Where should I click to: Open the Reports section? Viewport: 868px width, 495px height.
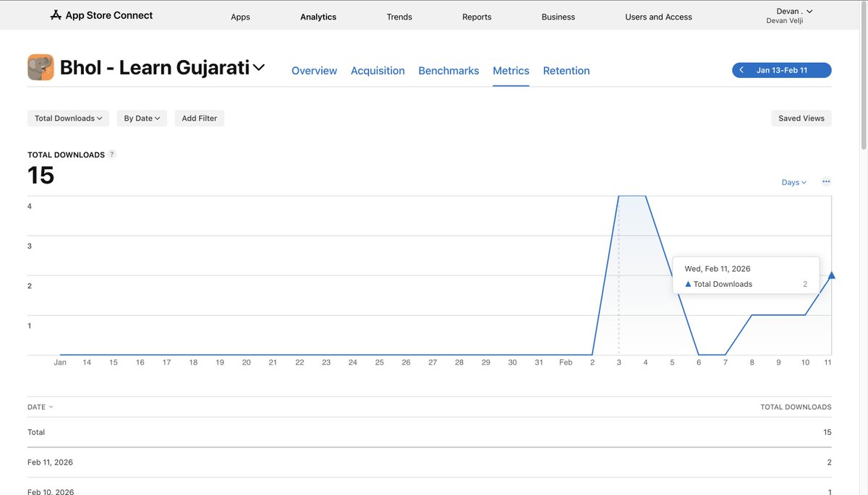[x=477, y=17]
